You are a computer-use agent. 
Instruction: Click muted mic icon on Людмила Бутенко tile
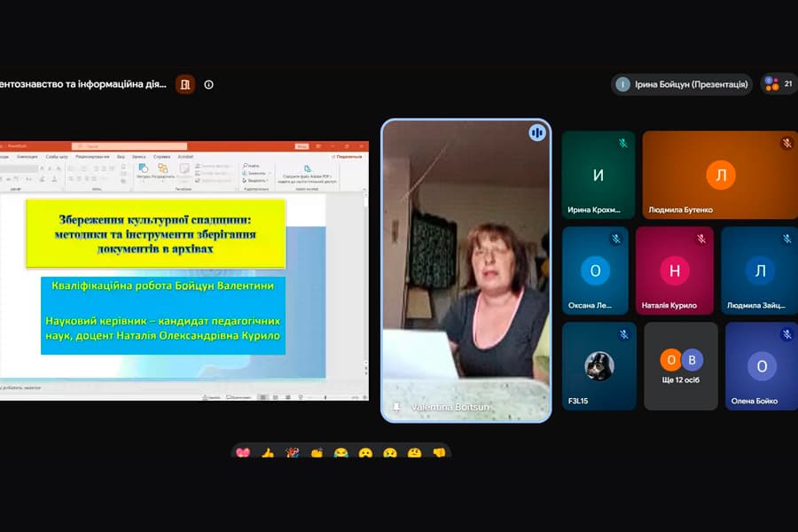pyautogui.click(x=786, y=143)
